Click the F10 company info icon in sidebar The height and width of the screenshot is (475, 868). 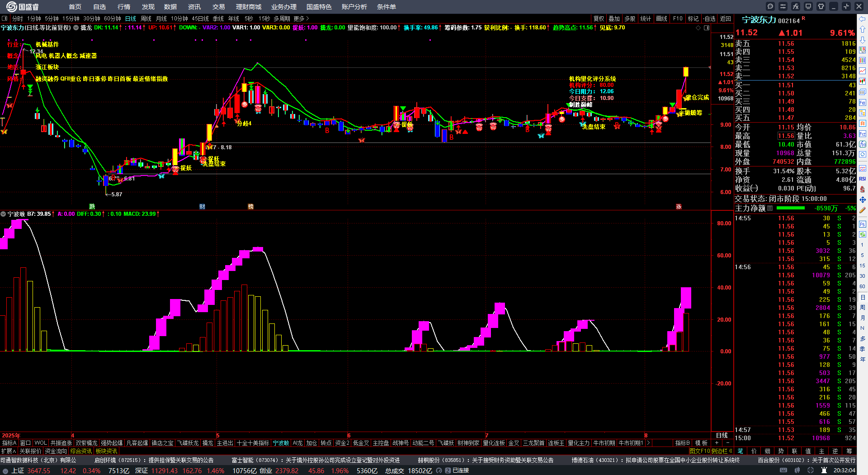(863, 102)
